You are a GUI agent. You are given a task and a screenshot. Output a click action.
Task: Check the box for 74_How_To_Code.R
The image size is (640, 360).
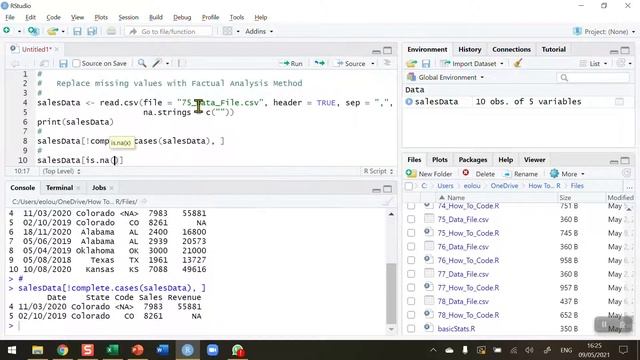point(411,206)
